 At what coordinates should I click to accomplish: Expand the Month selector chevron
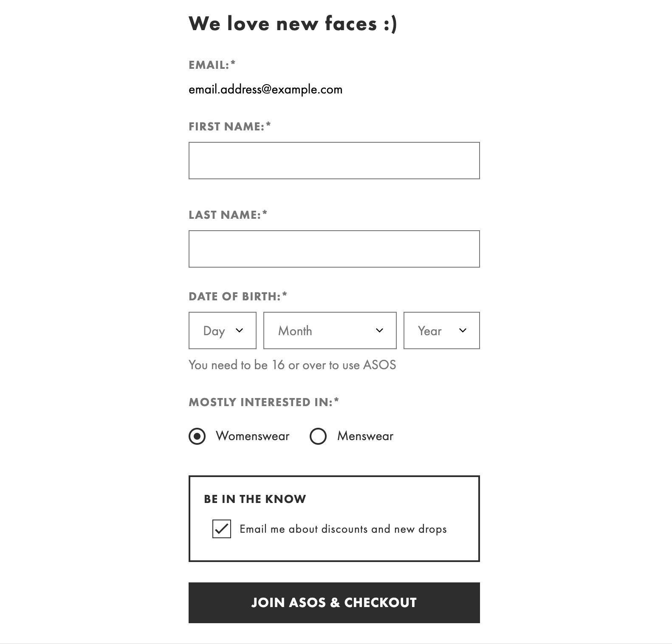point(379,330)
